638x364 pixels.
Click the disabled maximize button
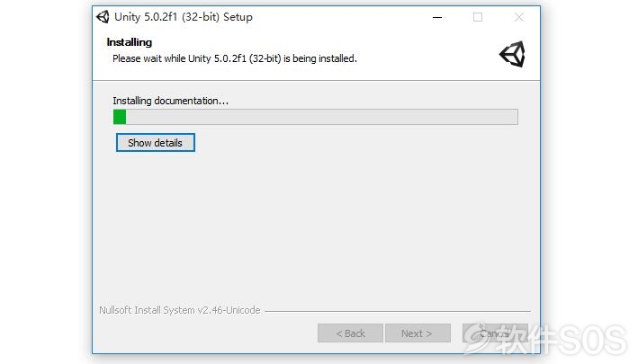(478, 17)
